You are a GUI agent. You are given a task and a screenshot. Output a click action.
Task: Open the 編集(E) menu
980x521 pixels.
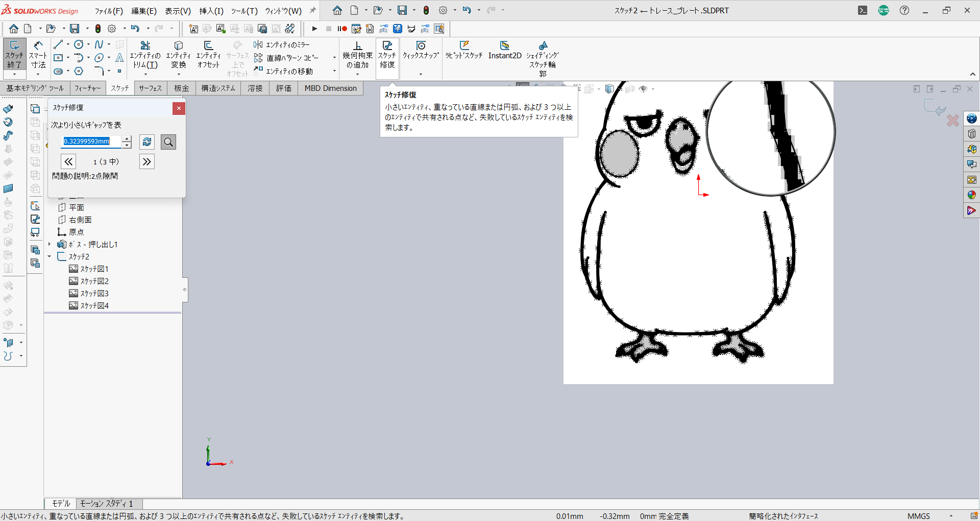(144, 11)
